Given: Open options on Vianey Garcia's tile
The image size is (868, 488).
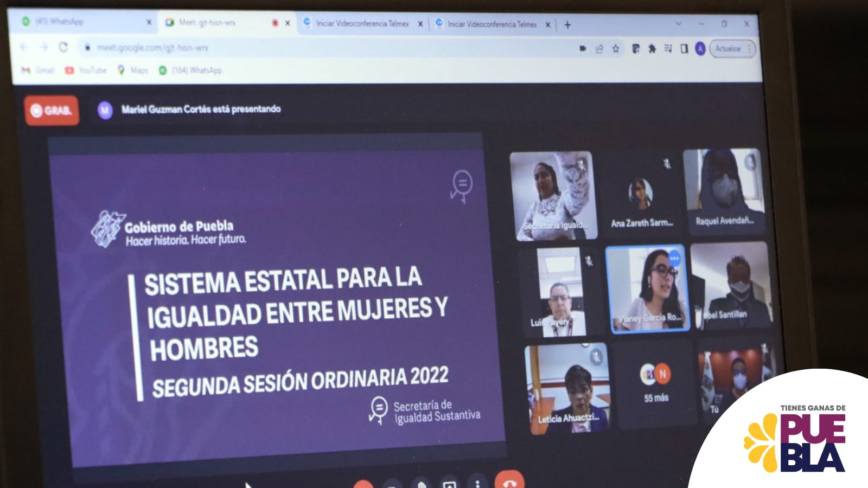Looking at the screenshot, I should [x=674, y=259].
